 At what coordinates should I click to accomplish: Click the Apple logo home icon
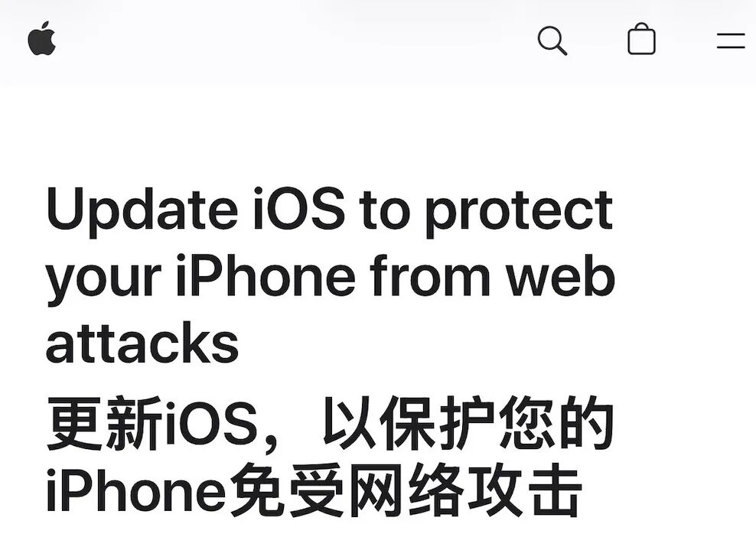[x=42, y=38]
